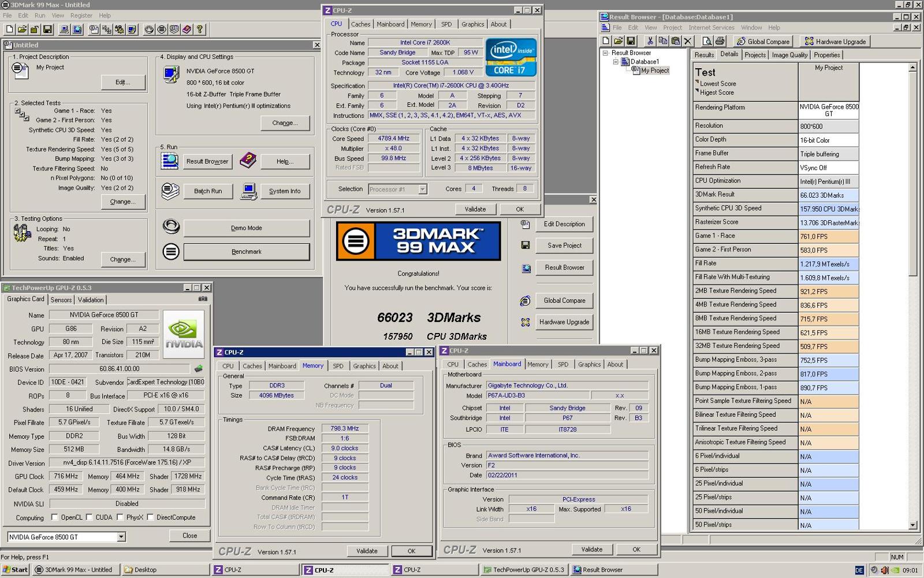Click the icon beside the Batch Run button
The height and width of the screenshot is (578, 924).
tap(170, 191)
